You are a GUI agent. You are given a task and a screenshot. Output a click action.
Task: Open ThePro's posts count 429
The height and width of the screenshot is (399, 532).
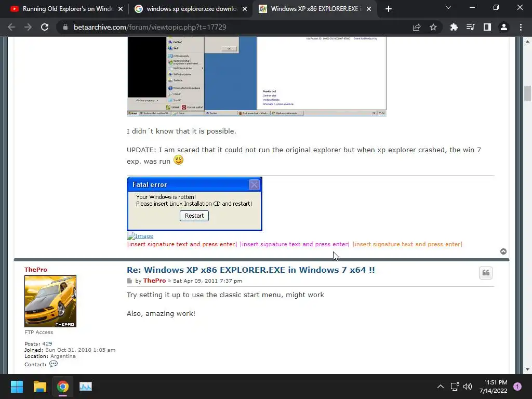coord(47,343)
